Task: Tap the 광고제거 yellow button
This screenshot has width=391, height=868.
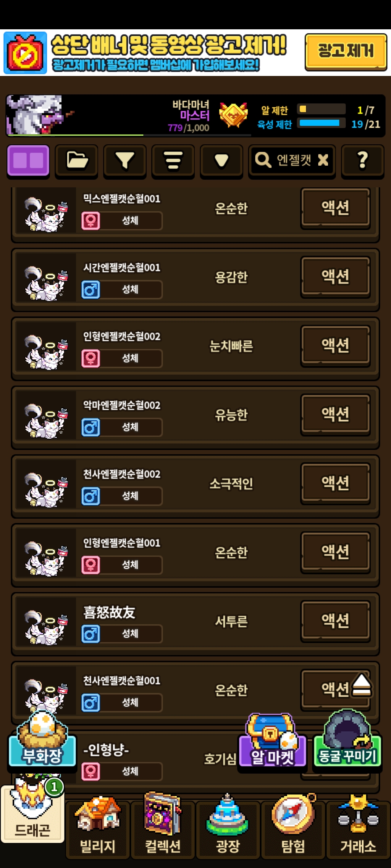Action: click(346, 51)
